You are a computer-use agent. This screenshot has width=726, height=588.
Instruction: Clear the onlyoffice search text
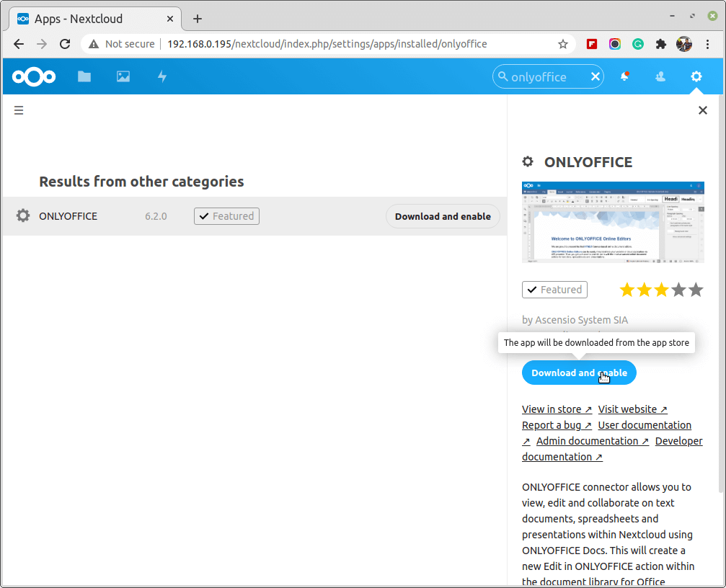coord(596,76)
